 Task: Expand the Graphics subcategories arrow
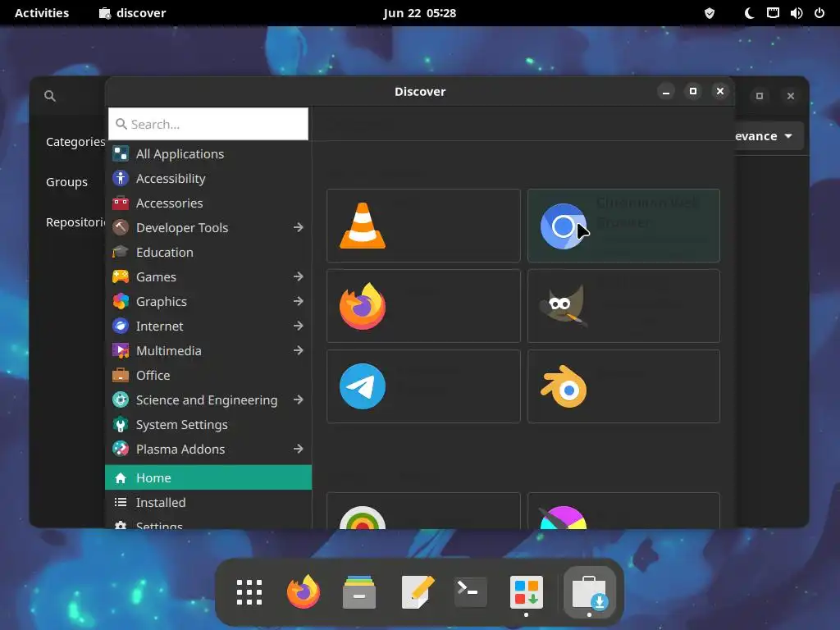point(299,302)
